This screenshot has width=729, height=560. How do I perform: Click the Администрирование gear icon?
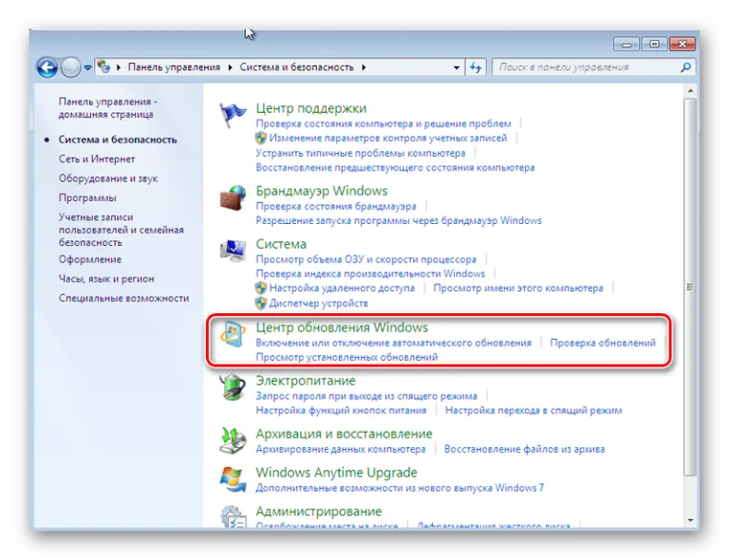pyautogui.click(x=233, y=516)
